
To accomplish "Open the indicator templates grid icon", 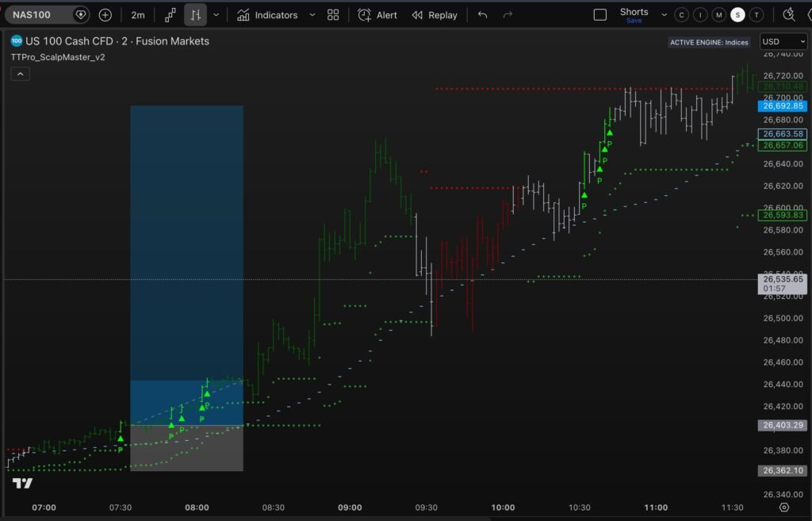I will tap(333, 15).
